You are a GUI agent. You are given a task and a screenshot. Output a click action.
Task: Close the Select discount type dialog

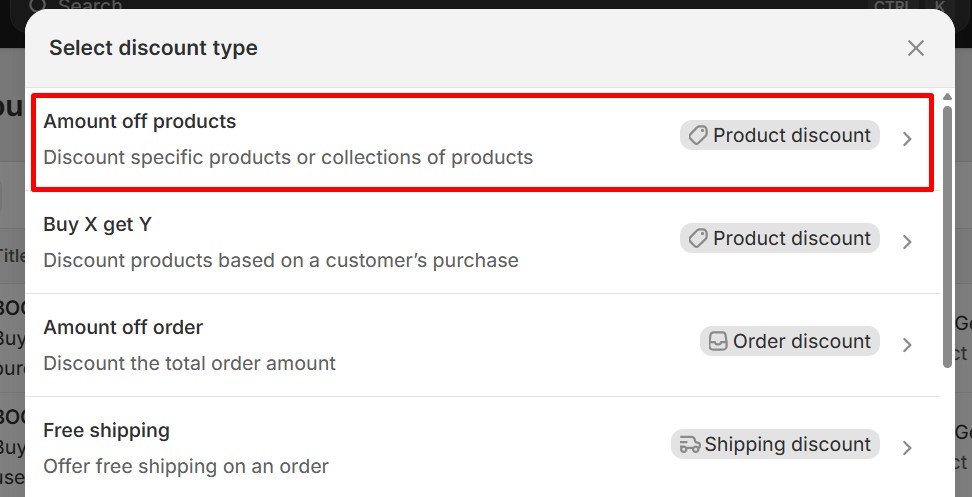point(915,48)
